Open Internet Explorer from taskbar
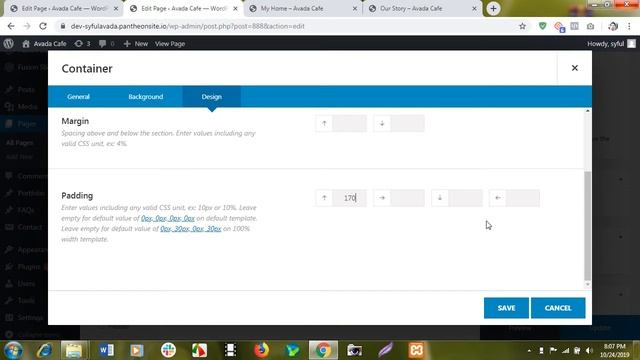Screen dimensions: 640x360 [x=44, y=350]
